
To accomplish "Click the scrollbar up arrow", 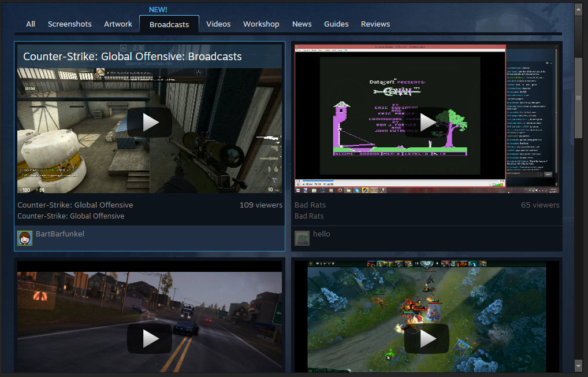I will [578, 9].
